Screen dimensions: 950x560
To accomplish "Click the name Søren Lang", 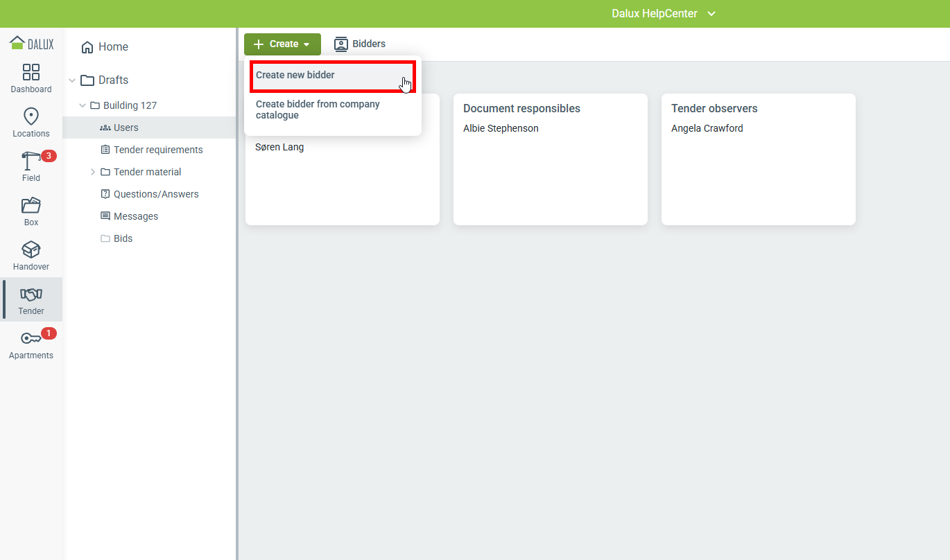I will pos(279,147).
